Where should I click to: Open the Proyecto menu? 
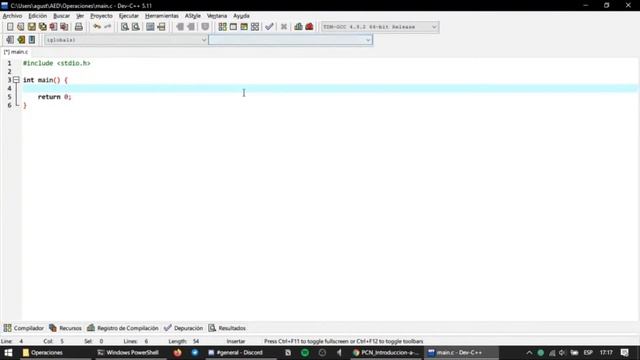(101, 16)
